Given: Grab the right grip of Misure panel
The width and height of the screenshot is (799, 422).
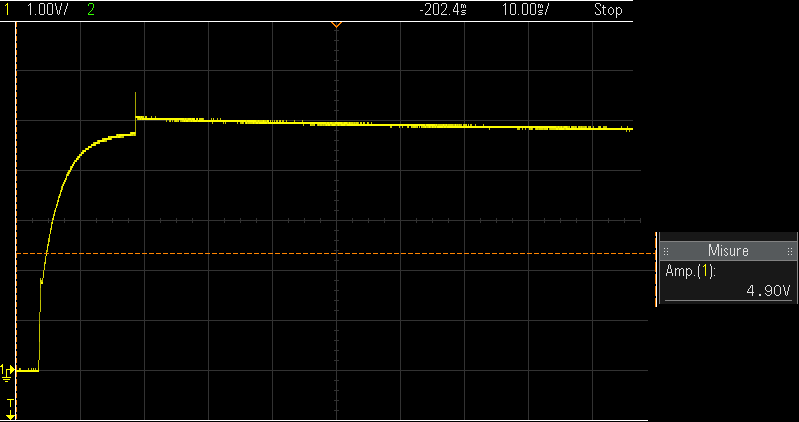Looking at the screenshot, I should click(x=790, y=251).
